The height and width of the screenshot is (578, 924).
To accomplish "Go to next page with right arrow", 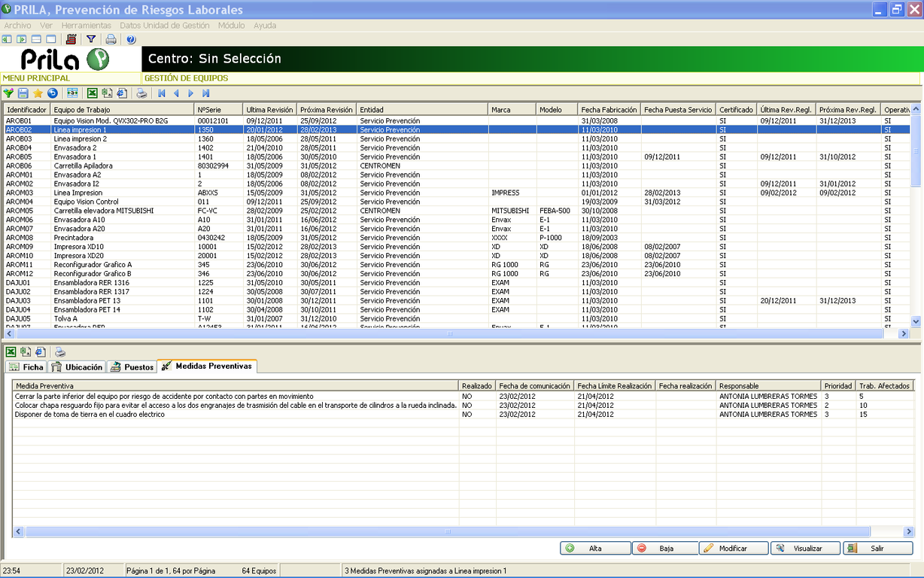I will tap(190, 93).
